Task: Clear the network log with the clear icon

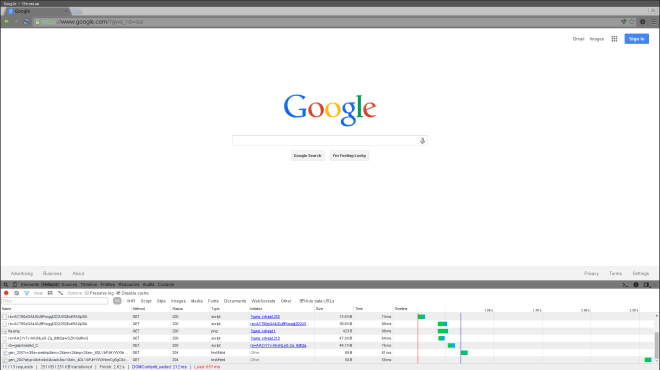Action: point(16,293)
